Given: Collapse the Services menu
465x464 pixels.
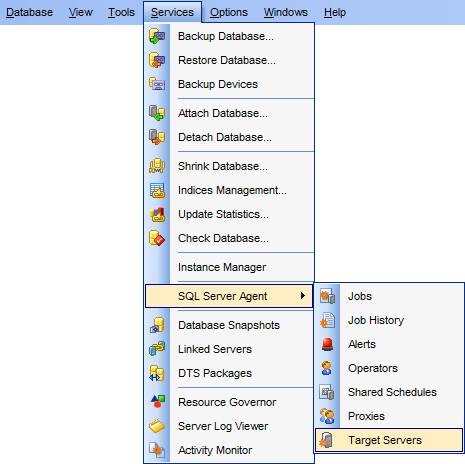Looking at the screenshot, I should pos(172,12).
